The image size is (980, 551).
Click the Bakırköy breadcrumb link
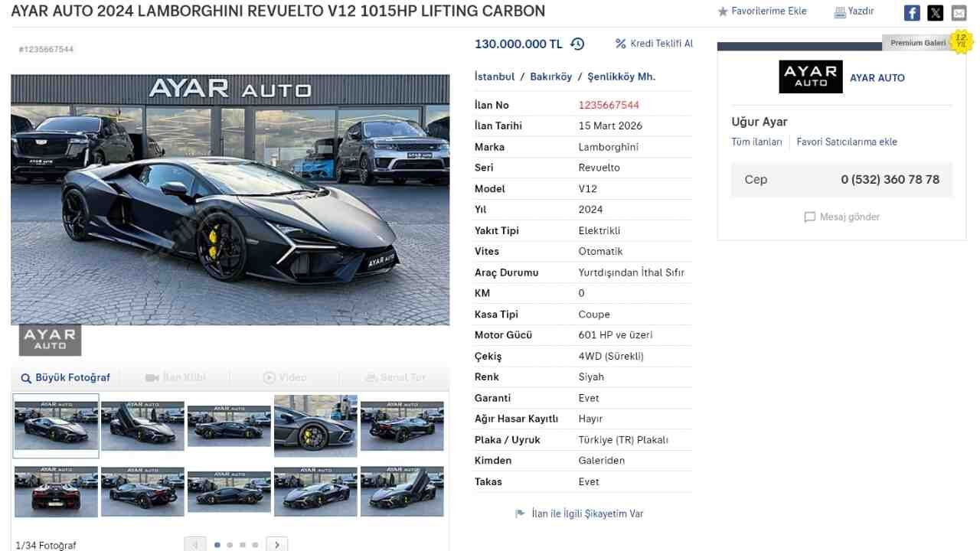click(x=551, y=77)
